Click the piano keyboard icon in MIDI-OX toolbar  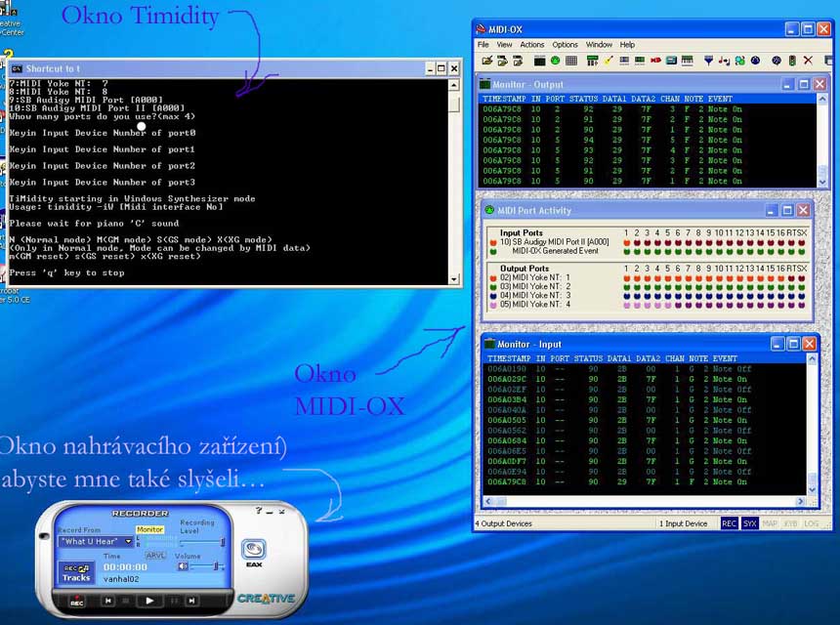[687, 61]
